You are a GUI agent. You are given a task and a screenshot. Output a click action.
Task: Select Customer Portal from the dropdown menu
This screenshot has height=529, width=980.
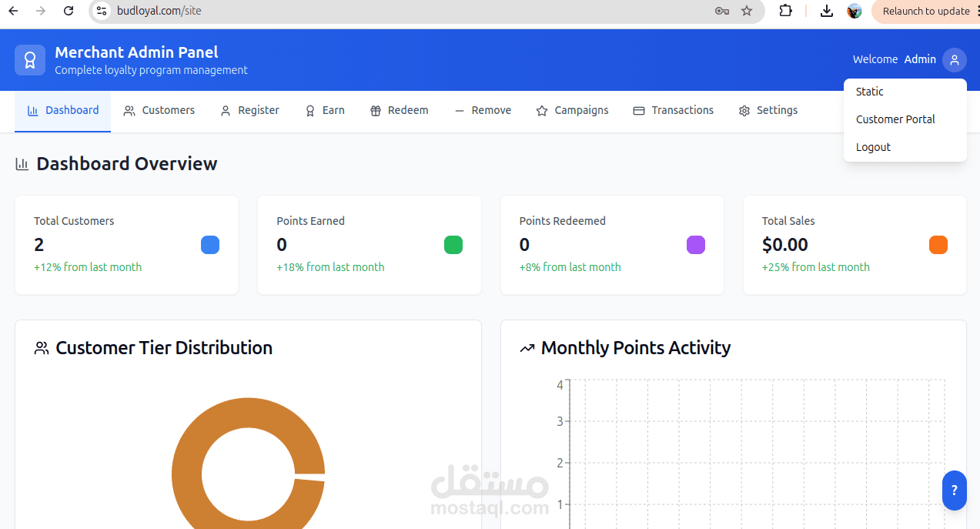click(895, 119)
